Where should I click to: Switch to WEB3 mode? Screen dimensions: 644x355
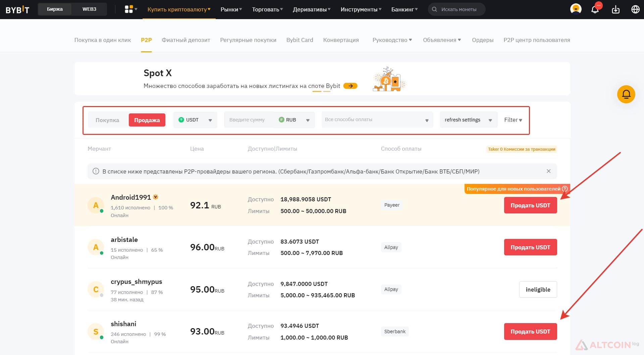tap(89, 9)
